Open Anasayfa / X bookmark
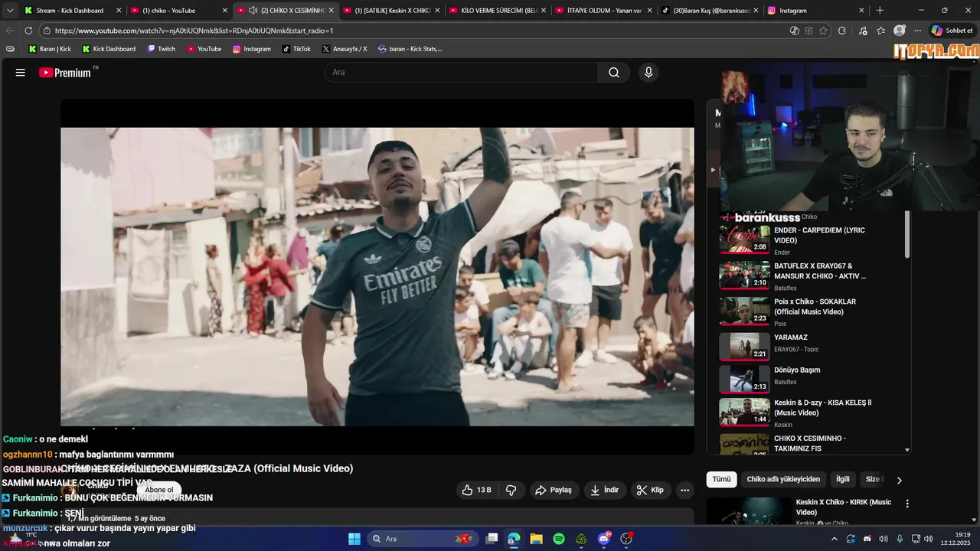The image size is (980, 551). pyautogui.click(x=344, y=49)
